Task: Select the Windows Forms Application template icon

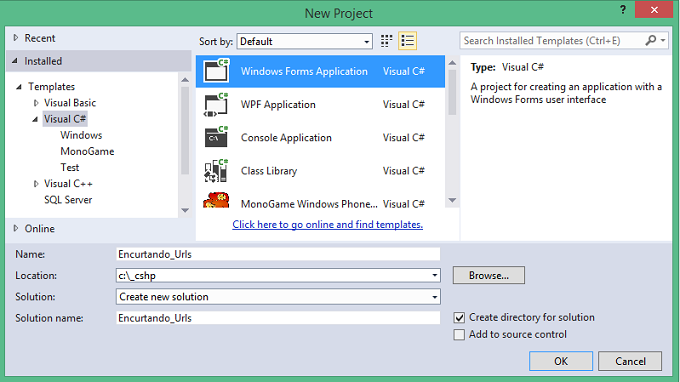Action: click(216, 71)
